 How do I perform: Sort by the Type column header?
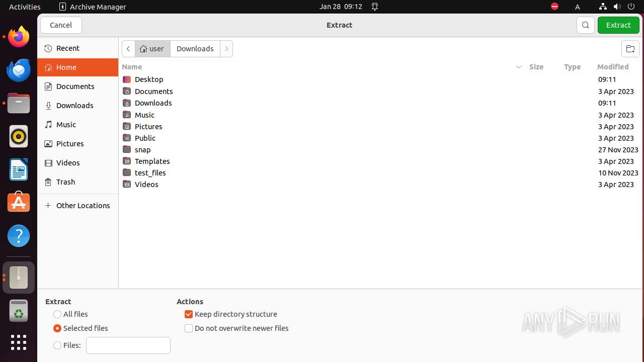(572, 67)
